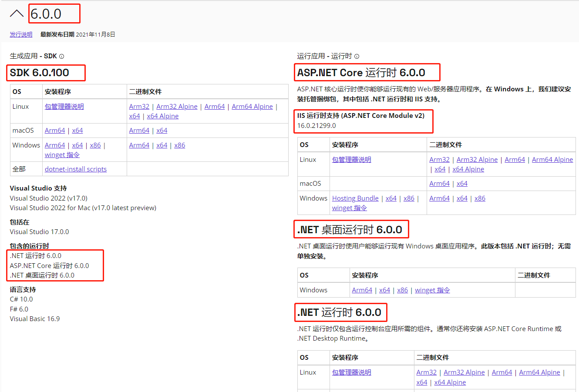Image resolution: width=579 pixels, height=392 pixels.
Task: Download SDK Windows Arm64 installer
Action: tap(55, 145)
